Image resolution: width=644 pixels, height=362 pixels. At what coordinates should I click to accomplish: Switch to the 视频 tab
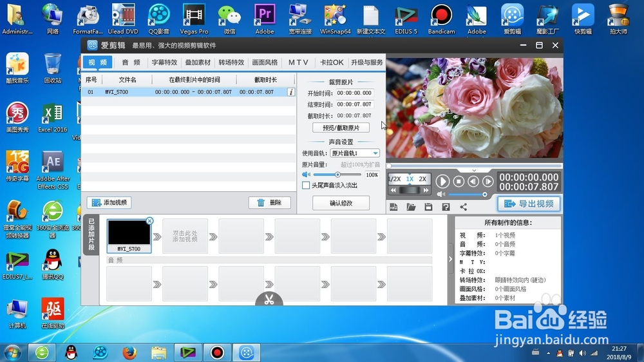click(98, 62)
